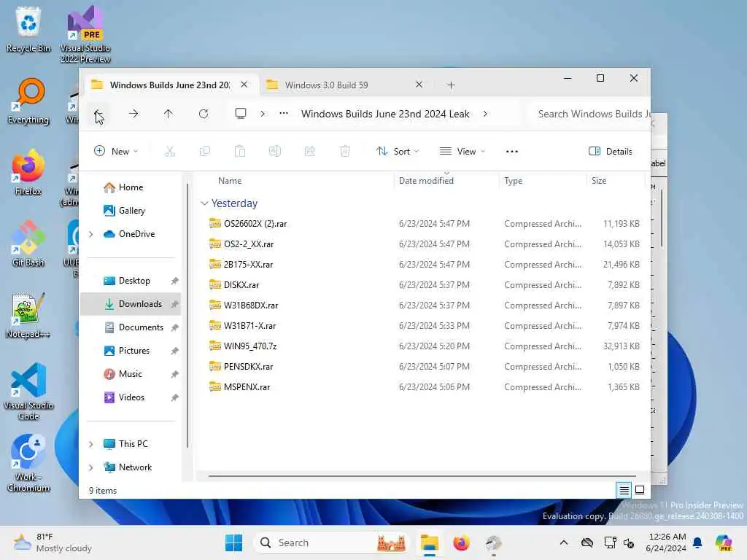Open Pictures in navigation pane

[x=130, y=351]
